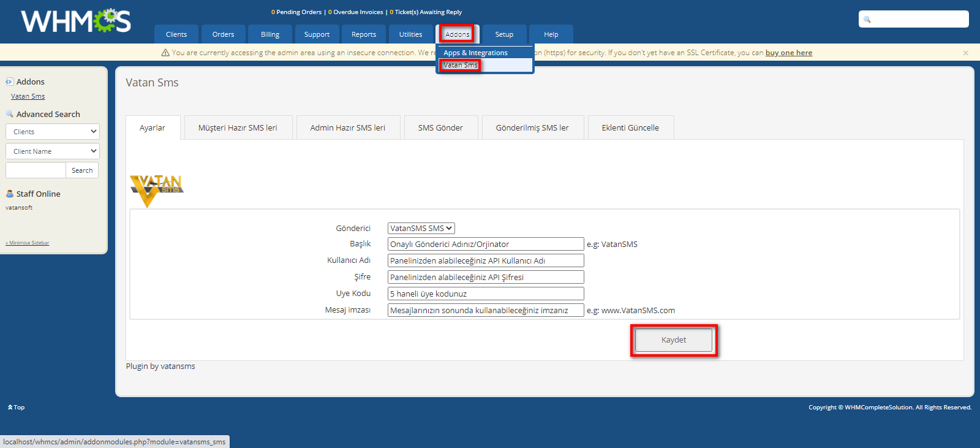Dismiss the insecure connection warning banner
980x448 pixels.
[x=965, y=53]
